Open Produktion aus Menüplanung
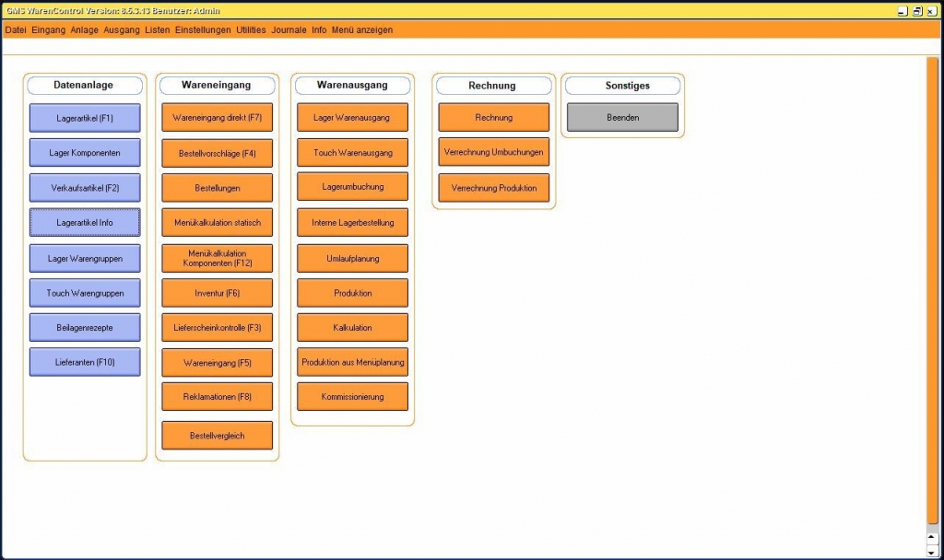The image size is (944, 560). 351,362
